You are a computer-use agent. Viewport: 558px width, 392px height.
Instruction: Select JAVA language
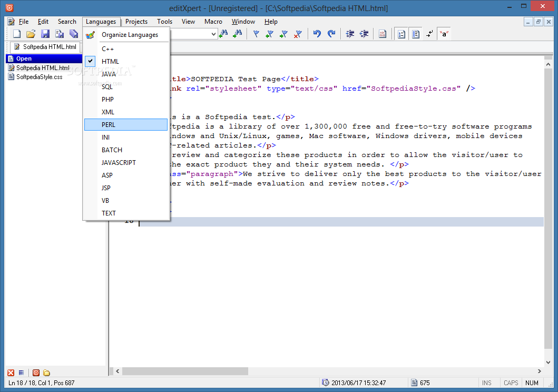[x=126, y=74]
